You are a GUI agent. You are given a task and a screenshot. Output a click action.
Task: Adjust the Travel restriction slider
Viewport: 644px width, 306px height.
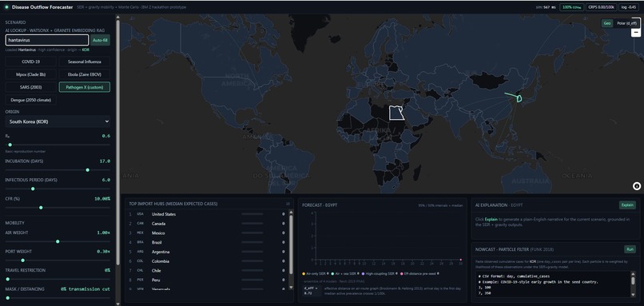58,279
